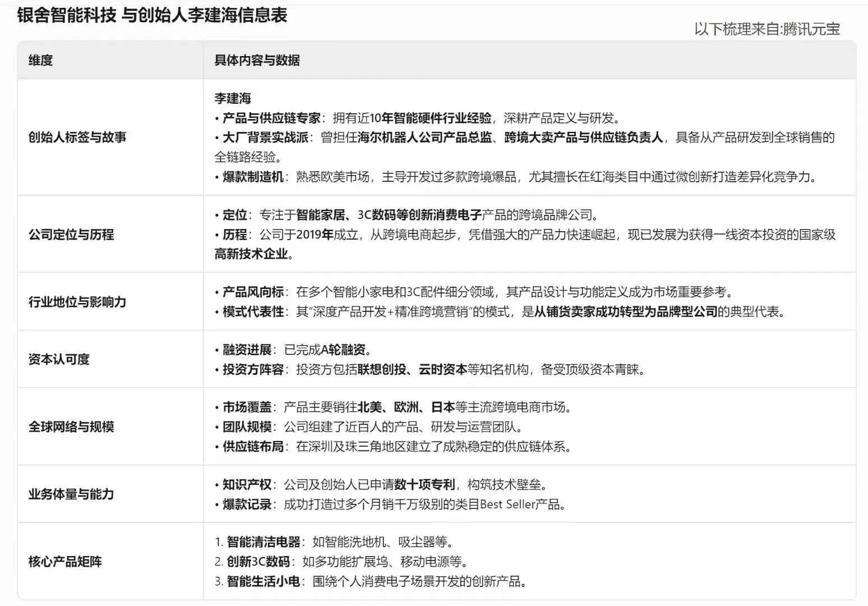Click the bullet label 知识产权
868x606 pixels.
[x=247, y=484]
